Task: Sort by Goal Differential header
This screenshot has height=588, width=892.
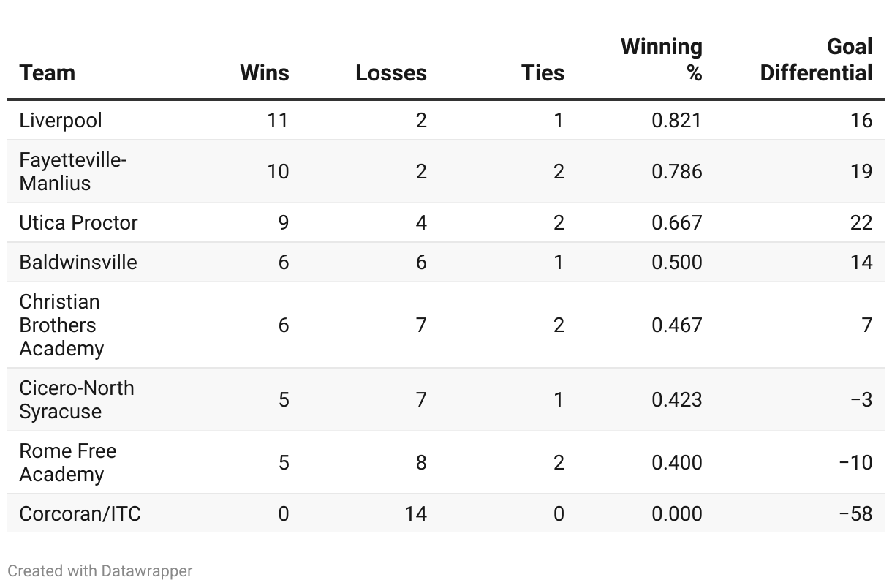Action: click(816, 60)
